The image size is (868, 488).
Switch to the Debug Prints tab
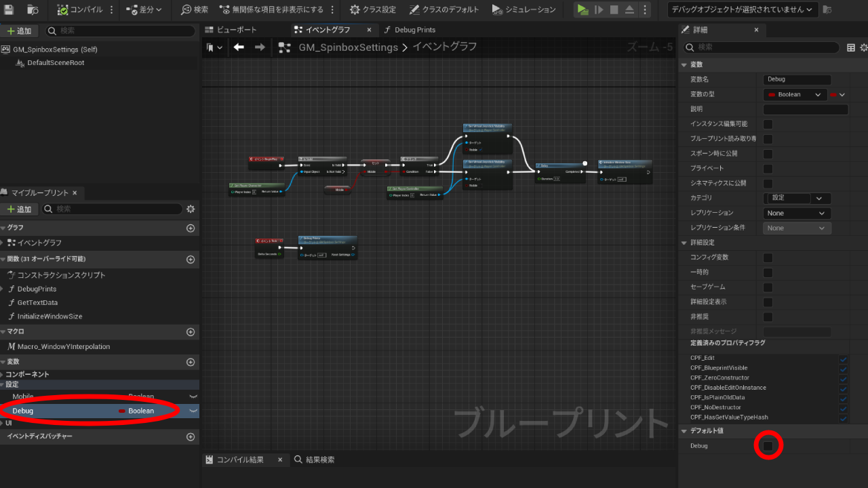(410, 30)
